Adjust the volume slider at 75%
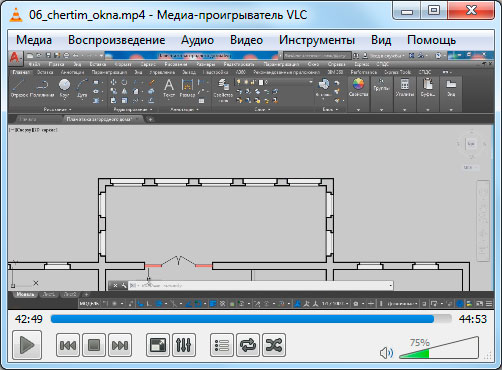 pyautogui.click(x=439, y=348)
